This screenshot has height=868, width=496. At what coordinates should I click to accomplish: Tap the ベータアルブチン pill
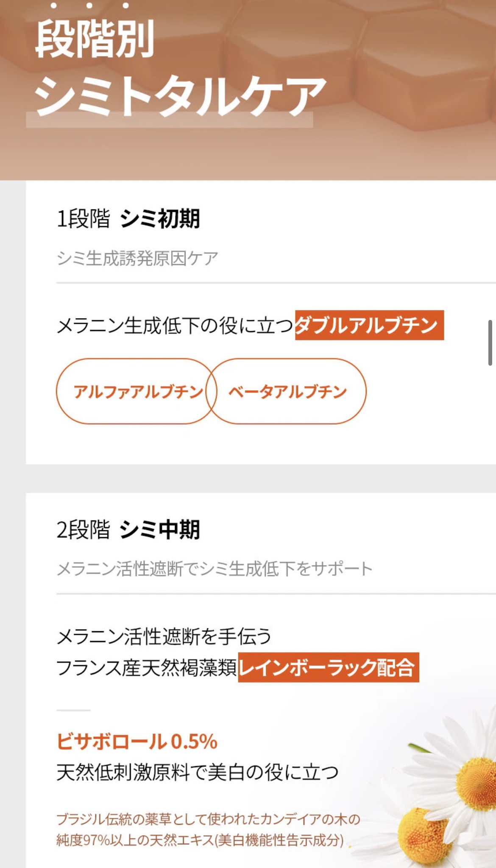288,391
